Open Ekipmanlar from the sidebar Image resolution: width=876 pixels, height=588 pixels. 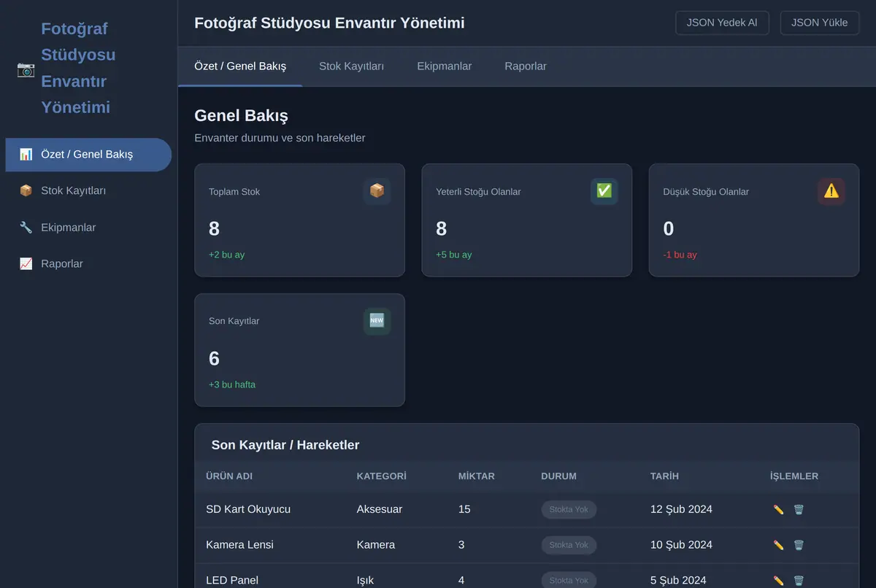point(88,228)
